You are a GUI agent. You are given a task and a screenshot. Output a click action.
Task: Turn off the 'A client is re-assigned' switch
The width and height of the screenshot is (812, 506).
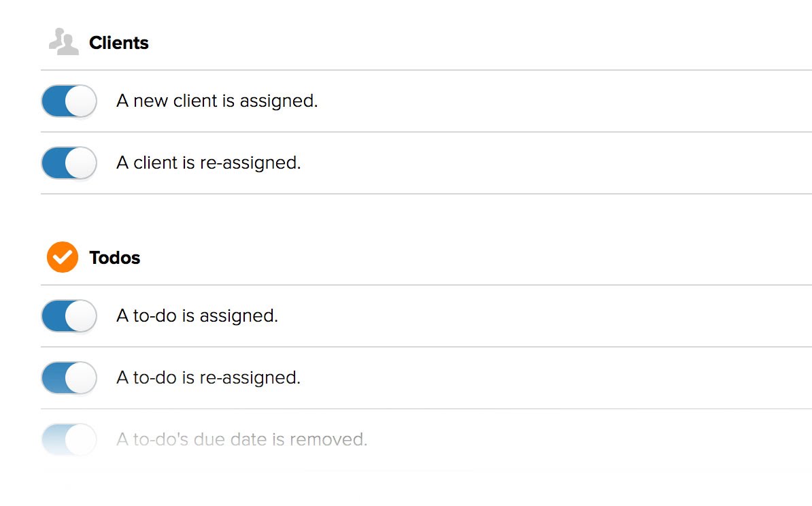click(68, 163)
